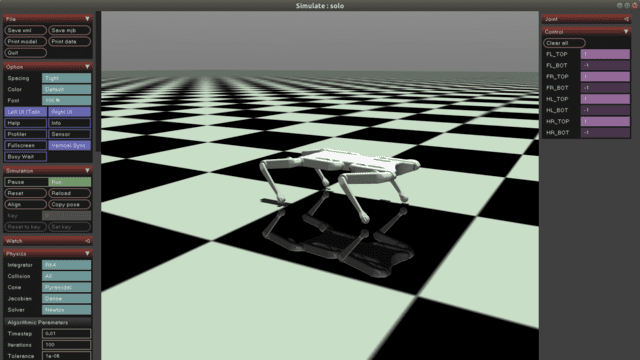This screenshot has height=360, width=640.
Task: Collapse the File section header
Action: pyautogui.click(x=48, y=19)
